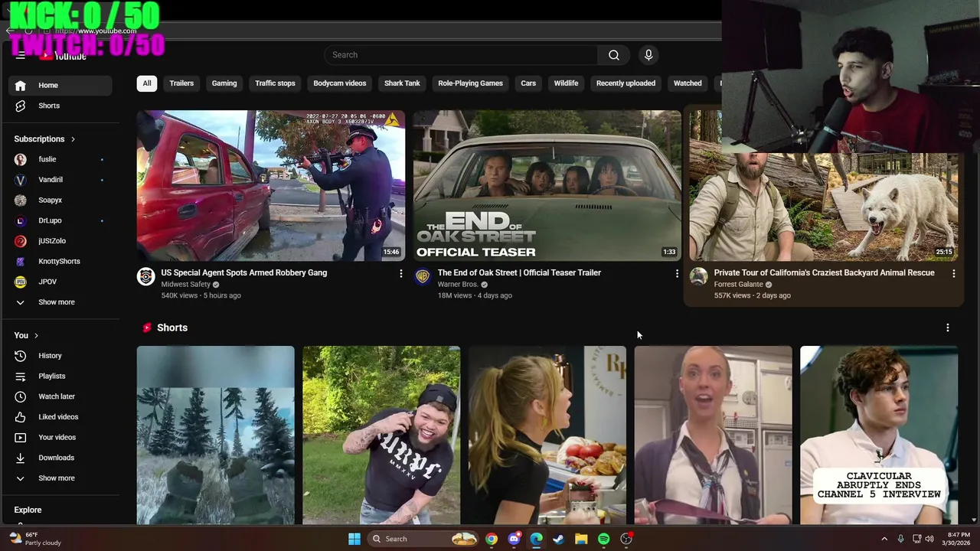Open the Warner Bros. channel avatar
The width and height of the screenshot is (980, 551).
coord(423,277)
